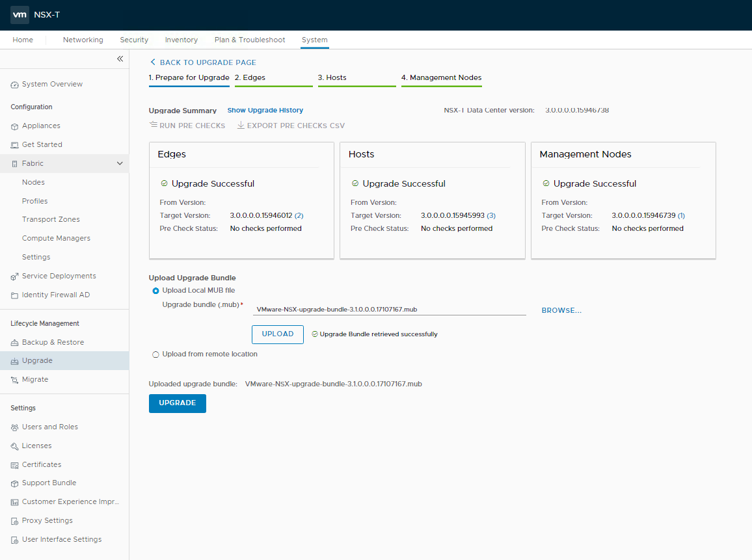The image size is (752, 560).
Task: Click the Export Pre Checks download icon
Action: click(241, 125)
